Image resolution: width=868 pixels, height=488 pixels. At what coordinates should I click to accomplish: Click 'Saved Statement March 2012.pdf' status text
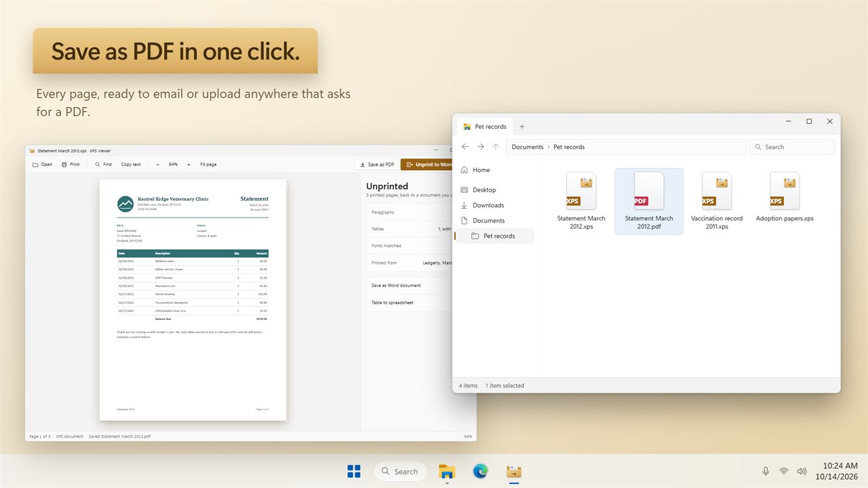click(120, 436)
